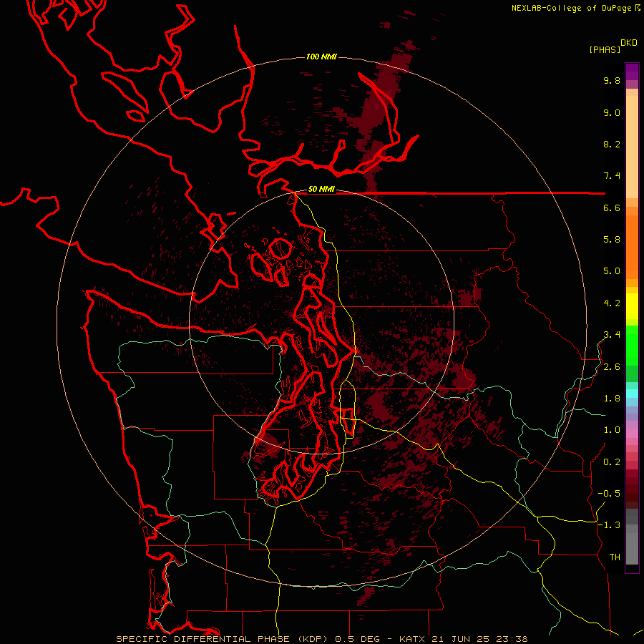Click the 9.0 scale value
The height and width of the screenshot is (644, 644).
coord(612,112)
